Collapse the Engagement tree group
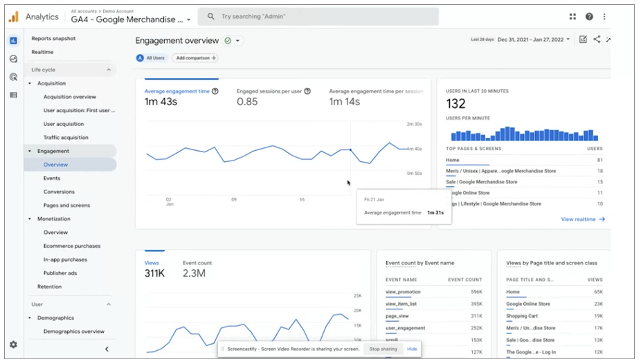The image size is (641, 364). click(30, 151)
